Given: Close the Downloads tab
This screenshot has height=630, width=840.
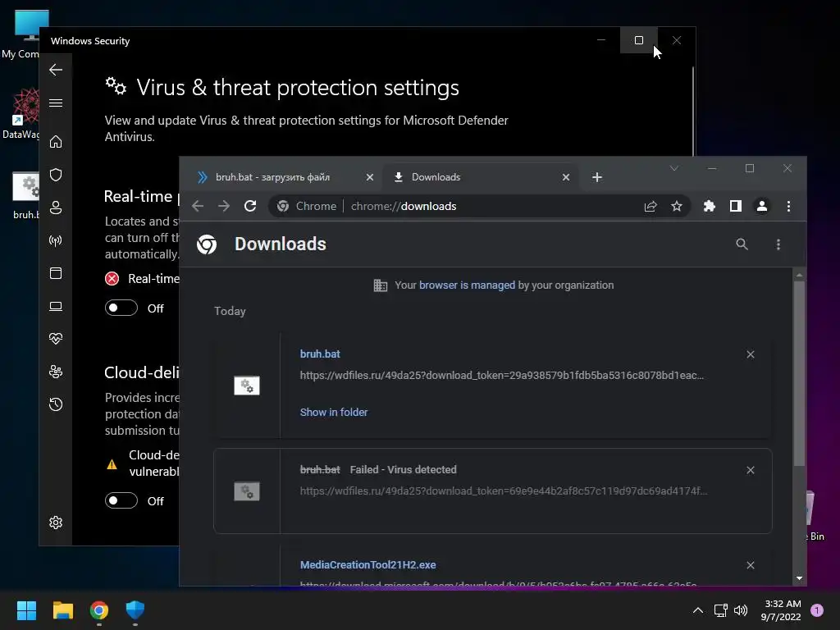Looking at the screenshot, I should [566, 177].
